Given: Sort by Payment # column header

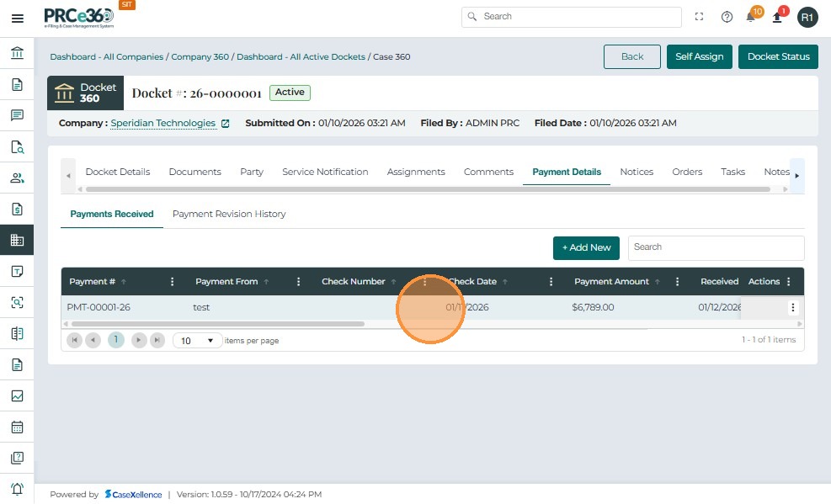Looking at the screenshot, I should pyautogui.click(x=93, y=282).
